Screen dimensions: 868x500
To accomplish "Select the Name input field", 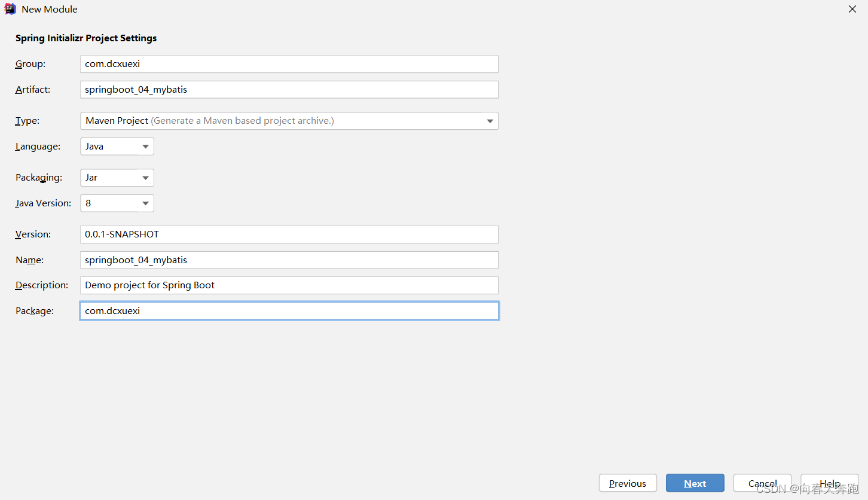I will (x=289, y=260).
